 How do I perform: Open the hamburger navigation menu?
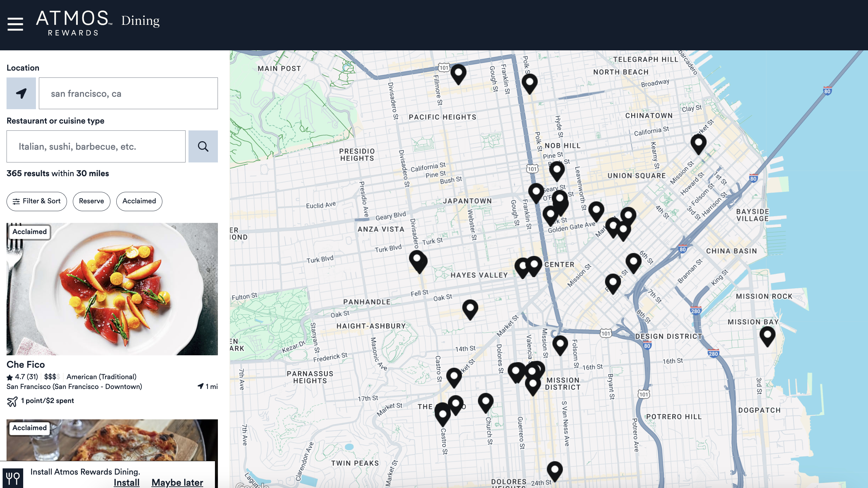pyautogui.click(x=15, y=24)
